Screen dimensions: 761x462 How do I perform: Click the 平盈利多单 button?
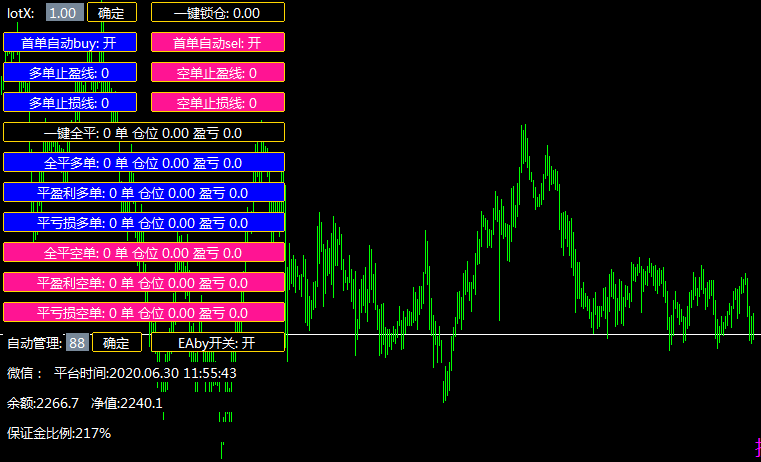tap(144, 192)
